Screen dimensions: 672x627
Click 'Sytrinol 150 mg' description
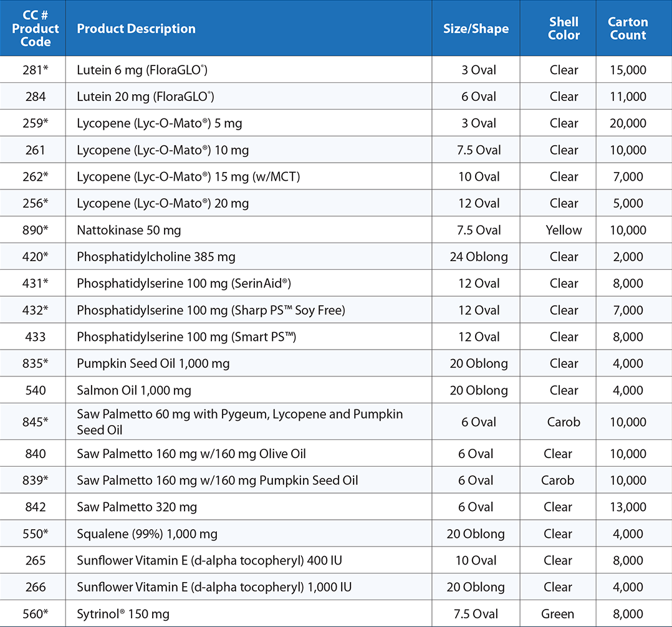[123, 614]
